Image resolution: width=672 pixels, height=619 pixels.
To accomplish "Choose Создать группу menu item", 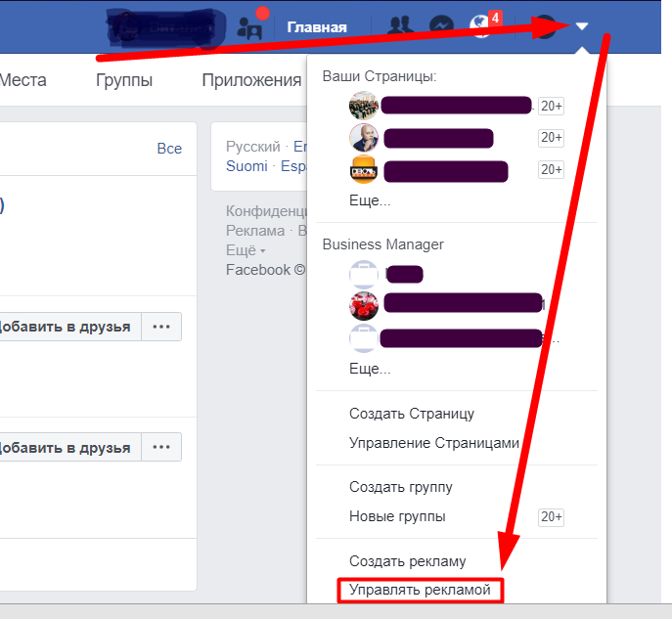I will coord(401,487).
